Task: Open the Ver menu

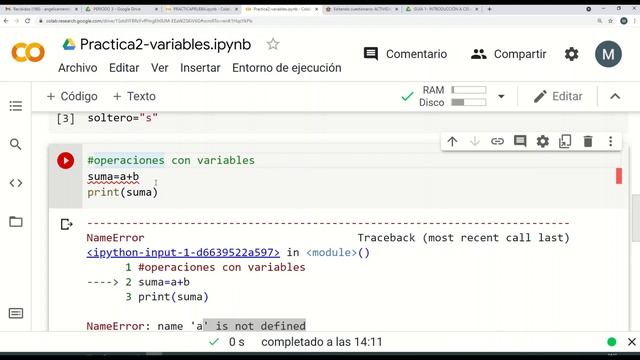Action: 160,68
